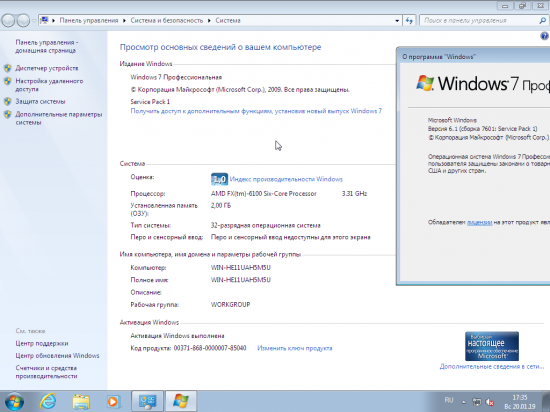Expand arrow after 'Система и безопасность' breadcrumb
This screenshot has width=550, height=412.
tap(209, 21)
